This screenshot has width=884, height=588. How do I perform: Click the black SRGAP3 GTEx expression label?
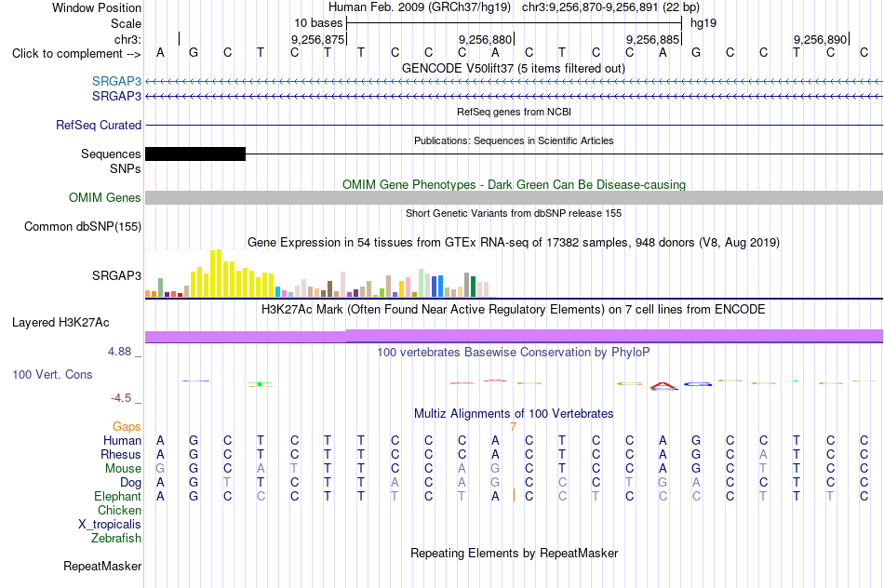(116, 275)
